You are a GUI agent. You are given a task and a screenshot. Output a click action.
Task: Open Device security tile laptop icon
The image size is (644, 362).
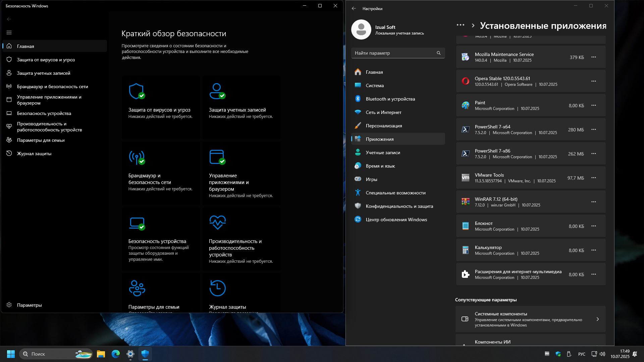coord(137,223)
